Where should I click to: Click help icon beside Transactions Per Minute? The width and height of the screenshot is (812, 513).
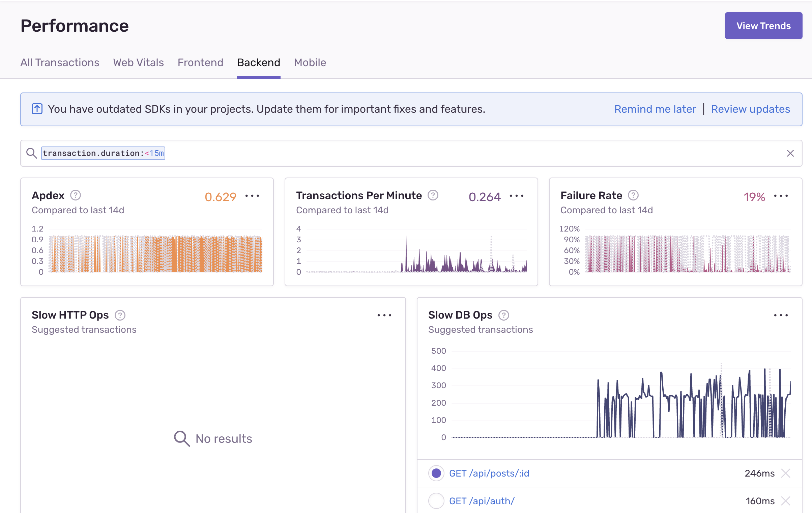pyautogui.click(x=433, y=195)
